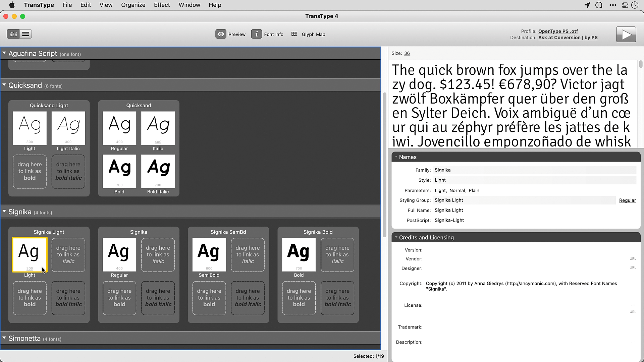Click the Version field
644x362 pixels.
click(x=531, y=250)
